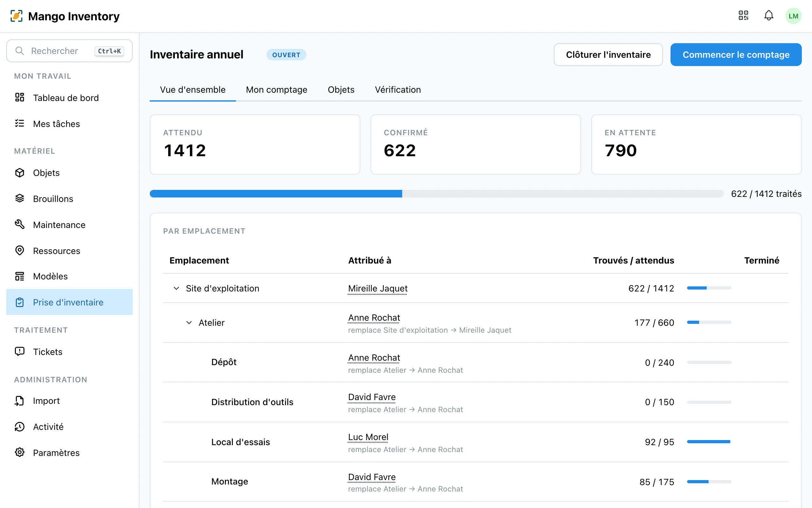Click the Tickets message icon

point(19,351)
